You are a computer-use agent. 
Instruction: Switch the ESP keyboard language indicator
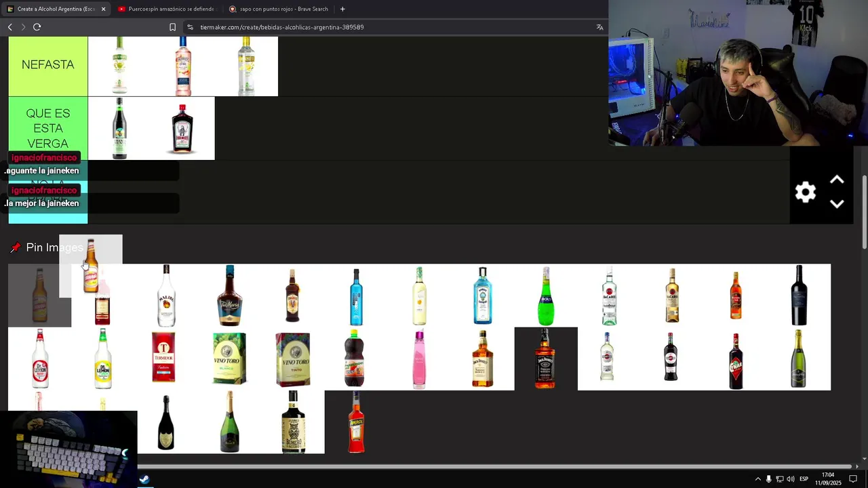804,479
